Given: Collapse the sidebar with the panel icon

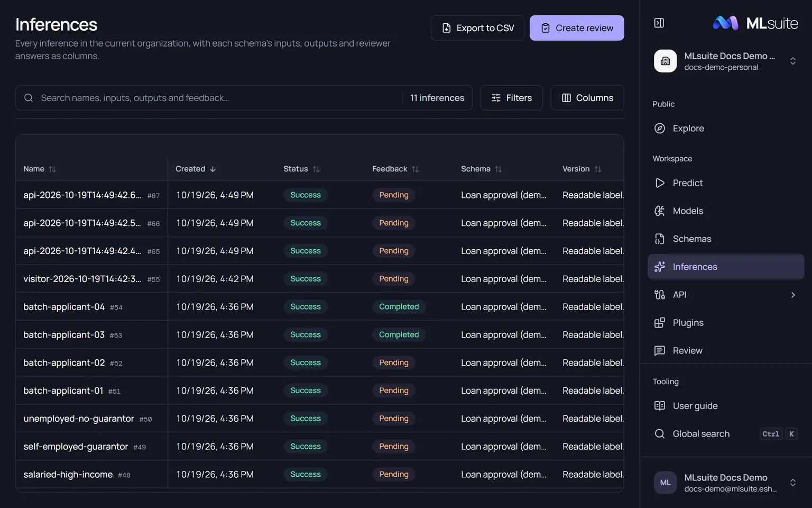Looking at the screenshot, I should click(x=659, y=23).
